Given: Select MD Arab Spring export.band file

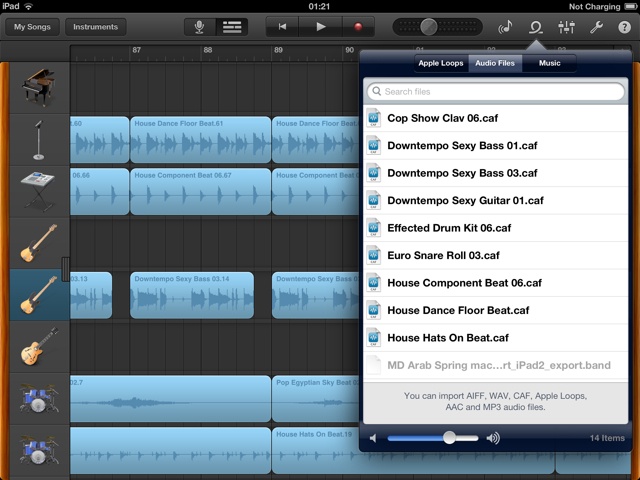Looking at the screenshot, I should point(496,365).
